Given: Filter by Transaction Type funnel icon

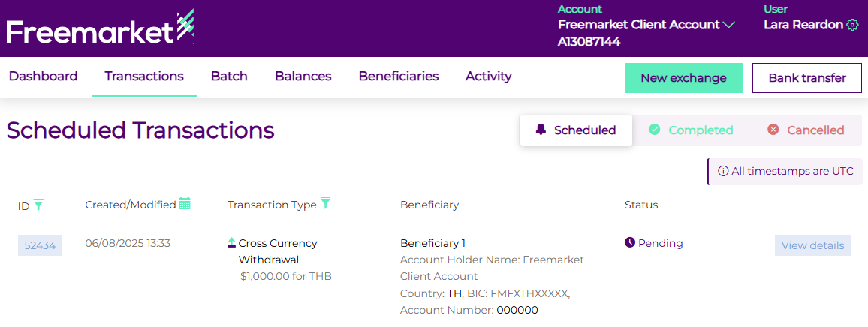Looking at the screenshot, I should click(325, 204).
